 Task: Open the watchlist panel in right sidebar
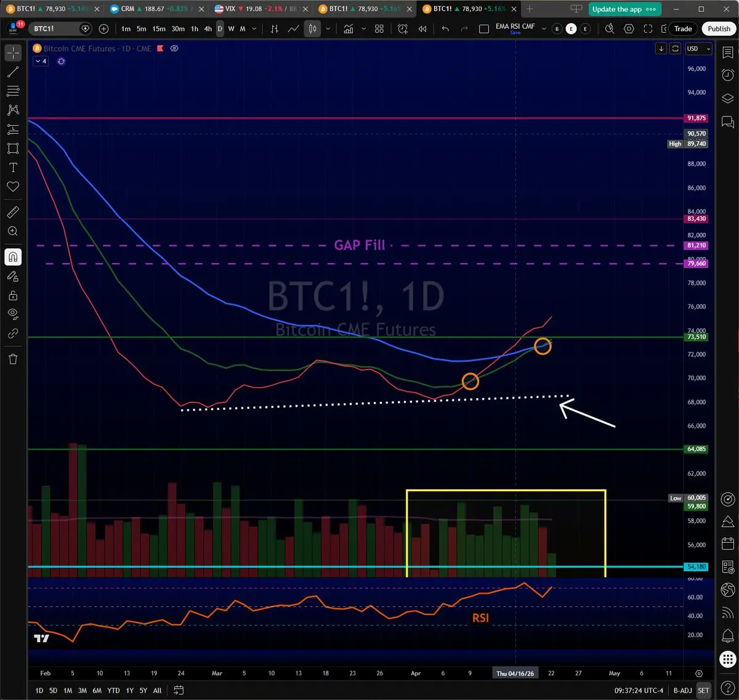727,53
